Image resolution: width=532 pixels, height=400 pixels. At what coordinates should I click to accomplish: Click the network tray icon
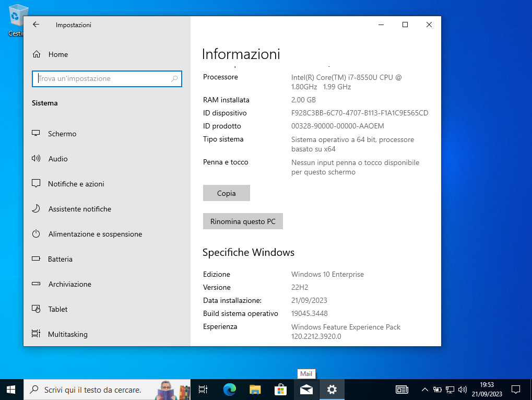point(450,390)
